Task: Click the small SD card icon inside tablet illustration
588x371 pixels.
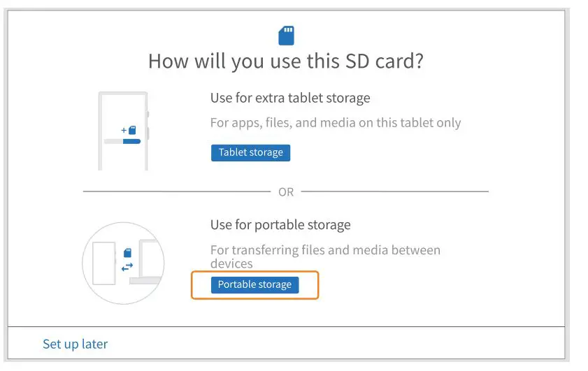Action: click(132, 130)
